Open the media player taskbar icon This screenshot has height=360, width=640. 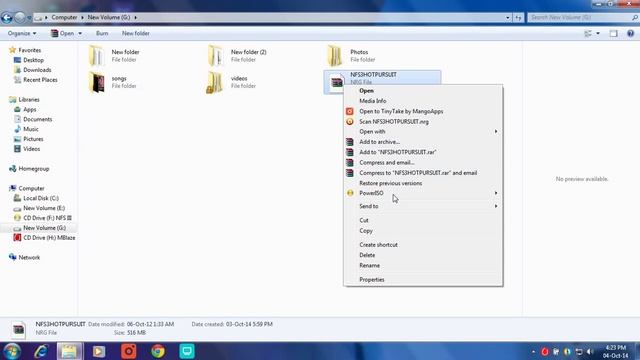(99, 351)
